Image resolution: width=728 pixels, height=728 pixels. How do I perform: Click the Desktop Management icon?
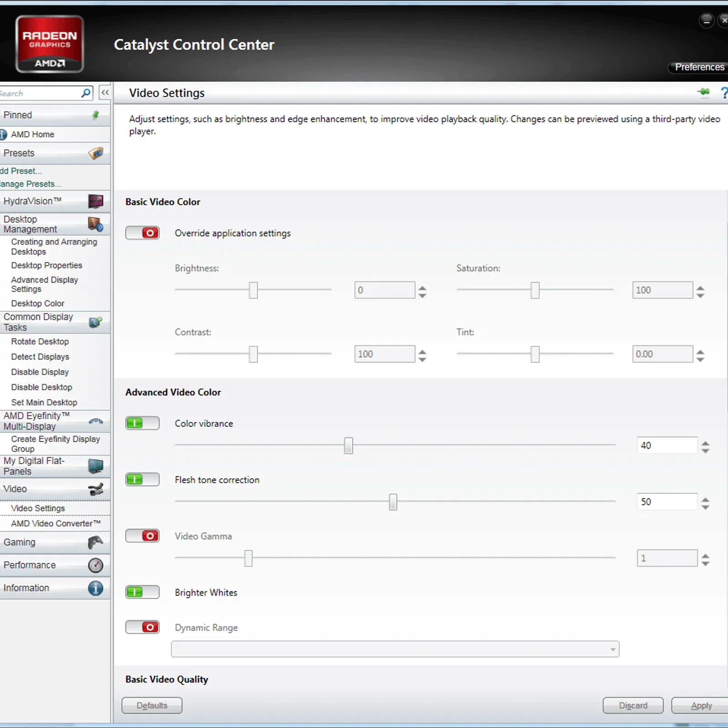coord(96,224)
